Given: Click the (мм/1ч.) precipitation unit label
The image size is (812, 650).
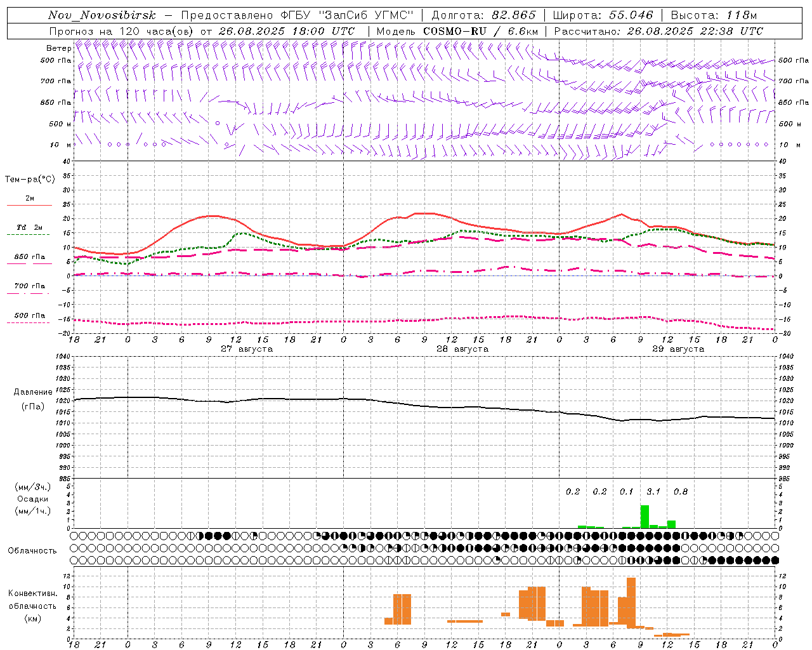Looking at the screenshot, I should (32, 511).
